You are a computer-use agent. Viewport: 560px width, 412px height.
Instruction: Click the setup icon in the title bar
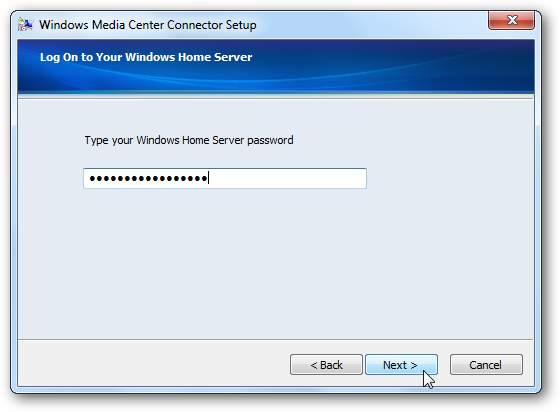click(x=25, y=25)
